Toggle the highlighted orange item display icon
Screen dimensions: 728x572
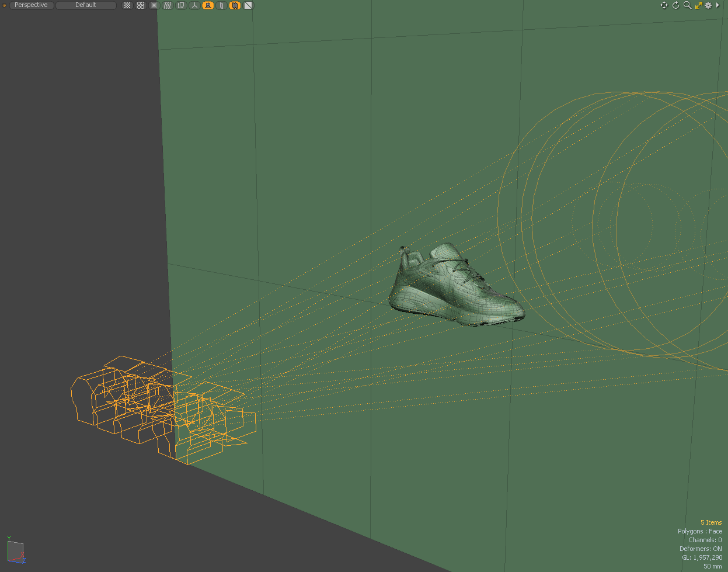tap(208, 5)
